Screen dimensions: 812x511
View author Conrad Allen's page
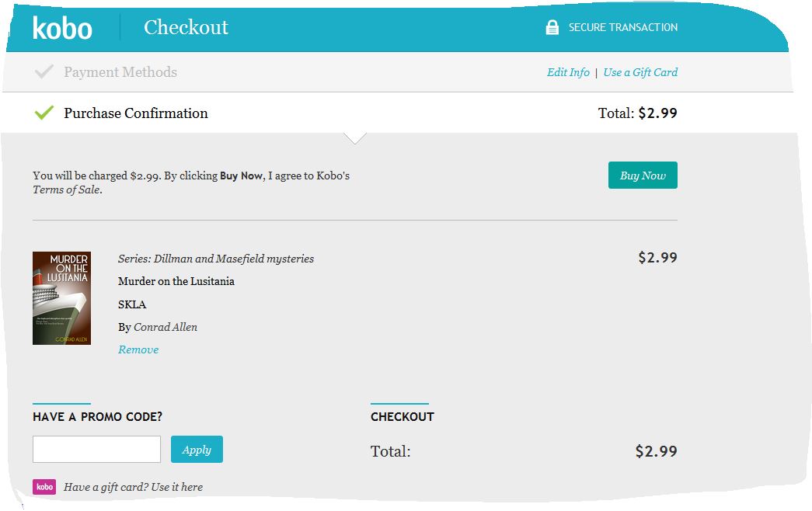[166, 327]
